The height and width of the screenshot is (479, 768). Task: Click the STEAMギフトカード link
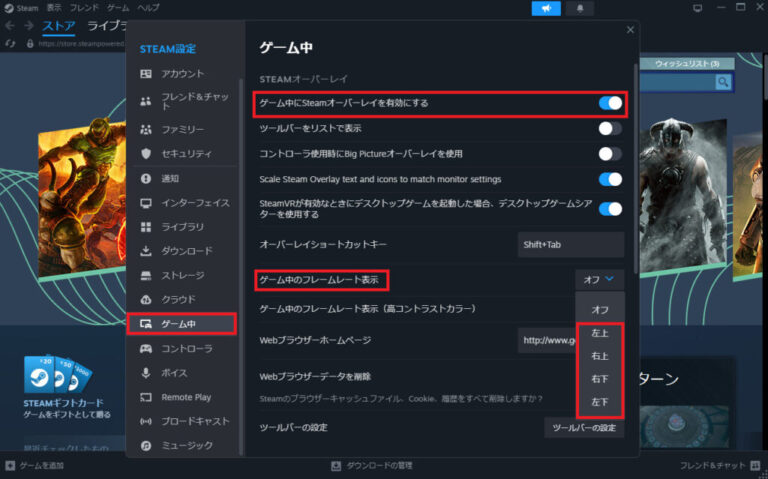pos(64,403)
